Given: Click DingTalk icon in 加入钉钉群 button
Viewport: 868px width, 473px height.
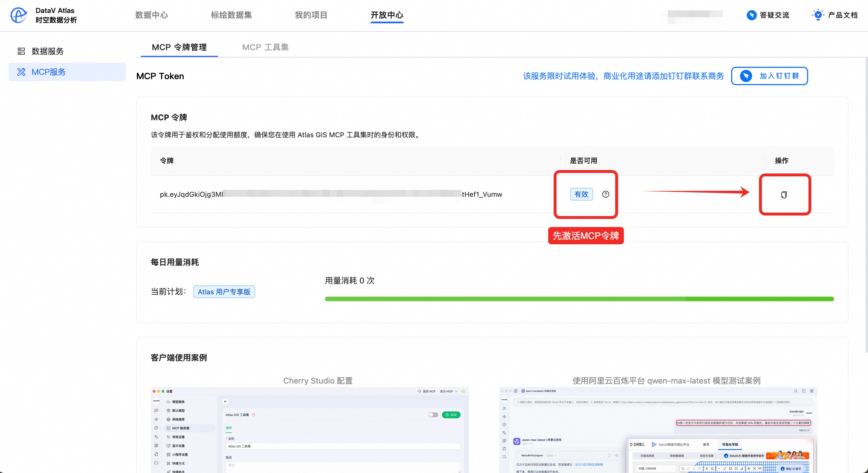Looking at the screenshot, I should 746,76.
